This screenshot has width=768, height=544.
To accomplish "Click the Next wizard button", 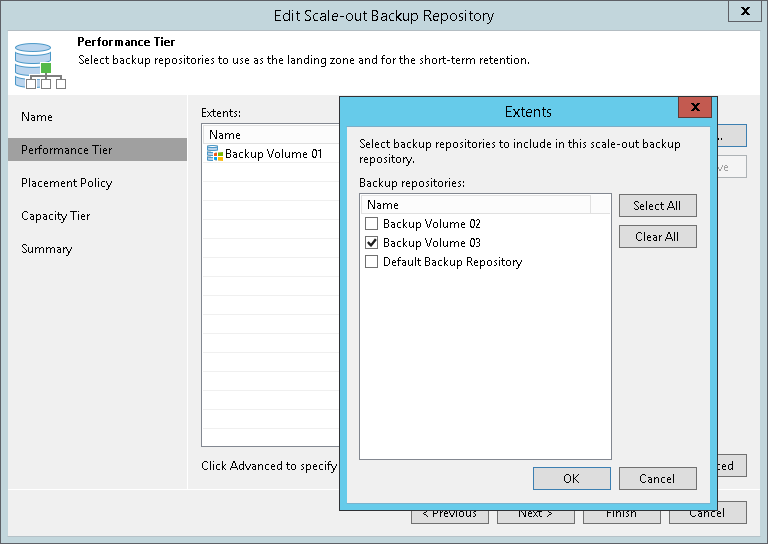I will tap(536, 514).
